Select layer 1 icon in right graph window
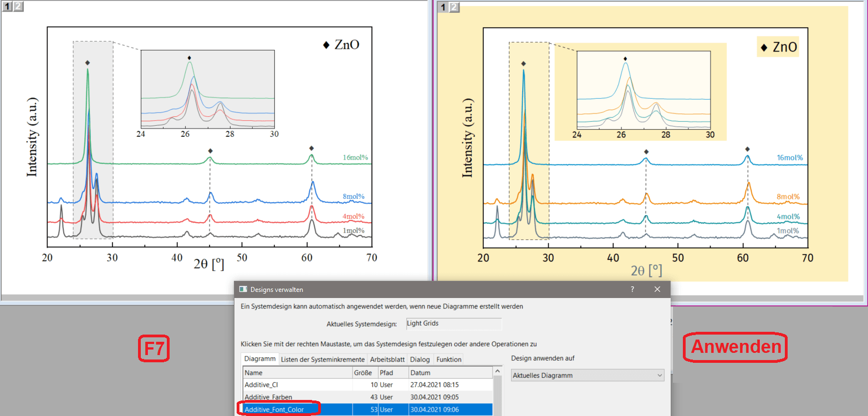 443,7
